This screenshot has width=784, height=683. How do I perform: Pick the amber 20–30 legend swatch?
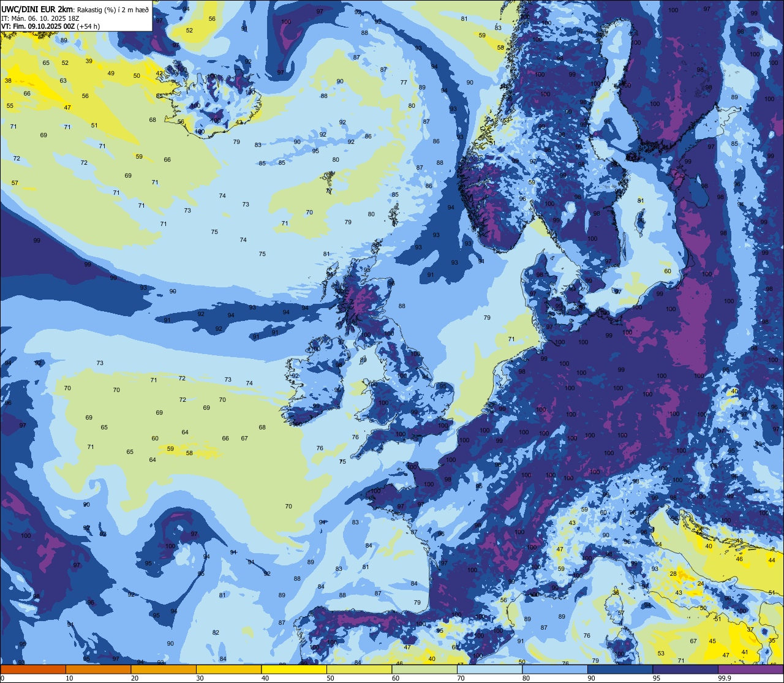[x=164, y=669]
